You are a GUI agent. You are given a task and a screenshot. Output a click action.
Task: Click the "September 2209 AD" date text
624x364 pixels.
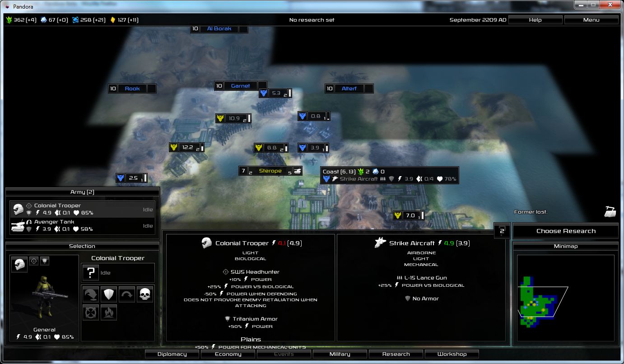coord(478,20)
